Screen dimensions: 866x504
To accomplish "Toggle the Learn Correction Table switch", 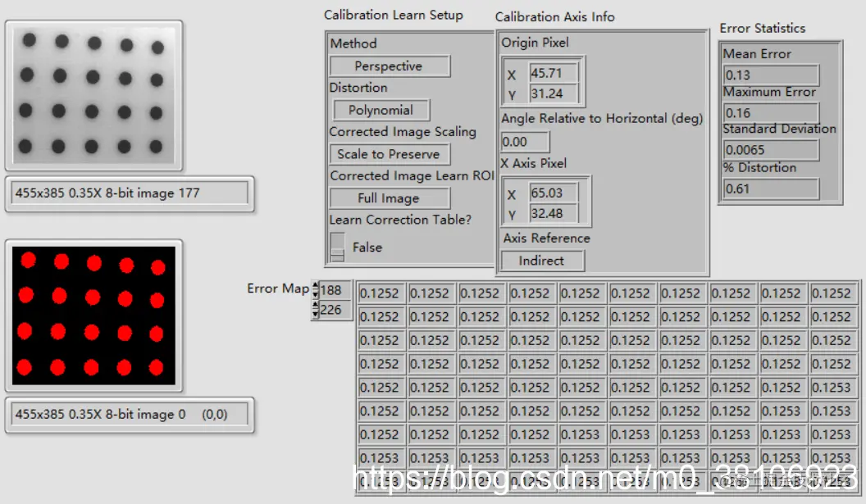I will pos(337,247).
